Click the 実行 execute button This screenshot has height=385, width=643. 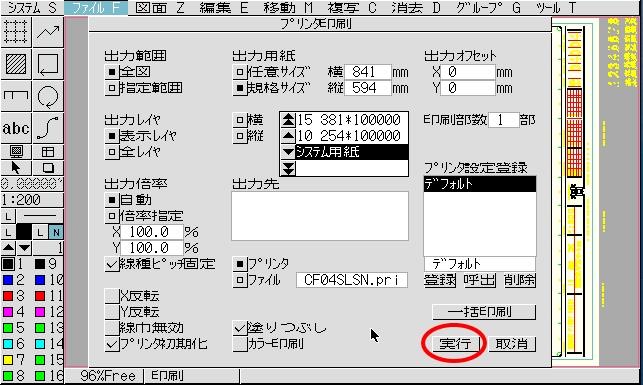[x=455, y=344]
